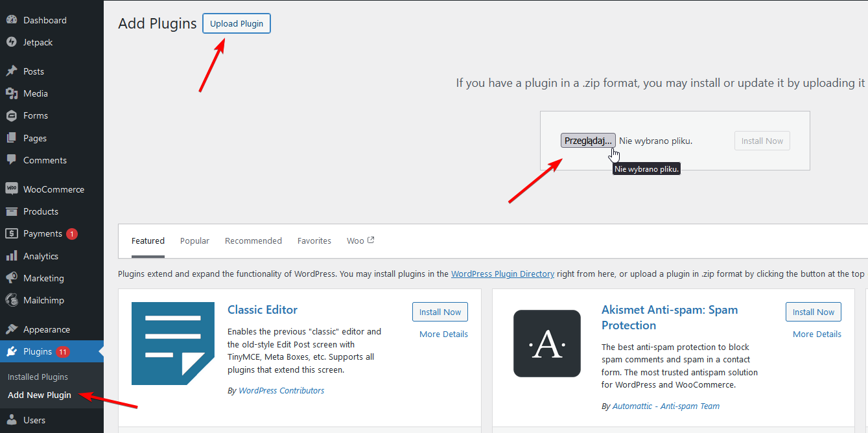868x433 pixels.
Task: Open the Mailchimp icon
Action: (x=12, y=299)
